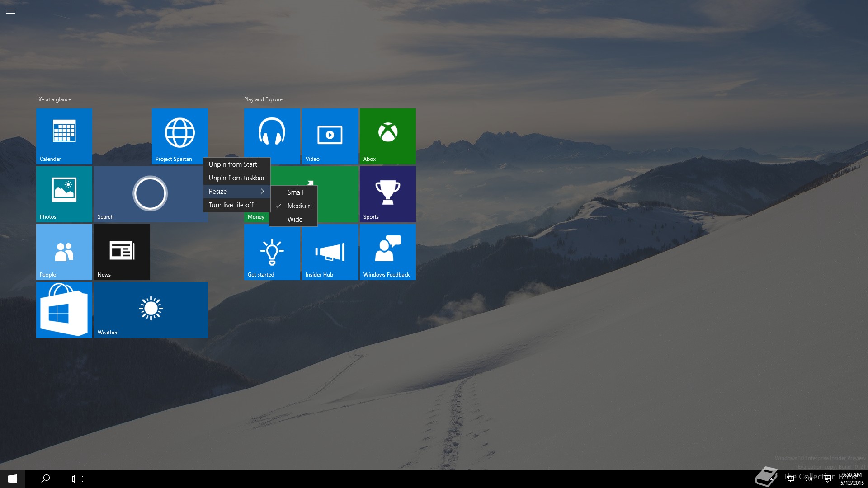
Task: Choose Unpin from Start
Action: (237, 164)
